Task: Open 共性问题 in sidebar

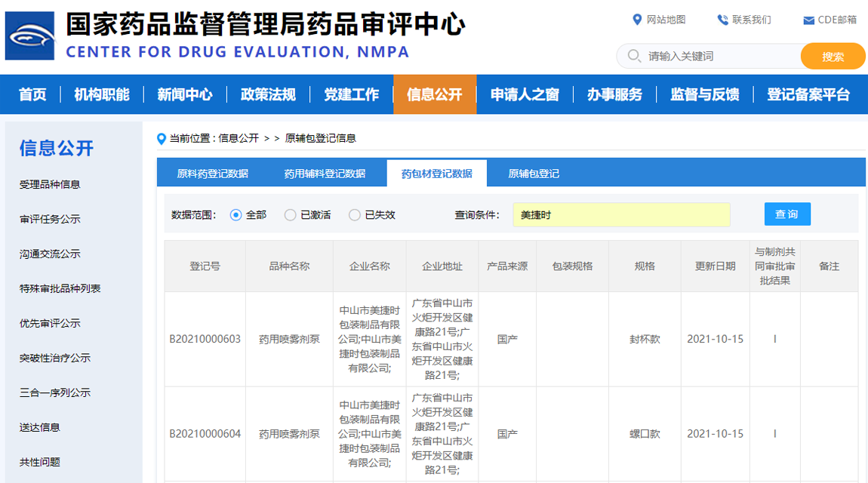Action: [x=40, y=462]
